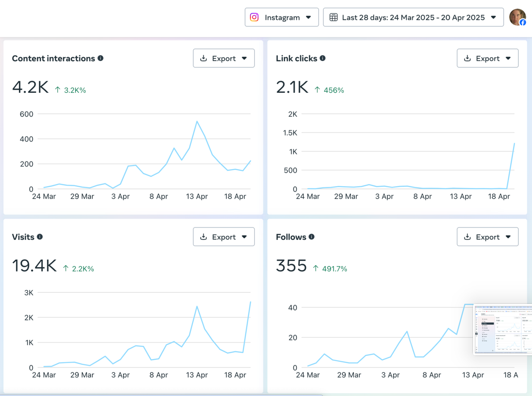The height and width of the screenshot is (396, 532).
Task: Click the 4.2K total on Content interactions
Action: pos(30,87)
